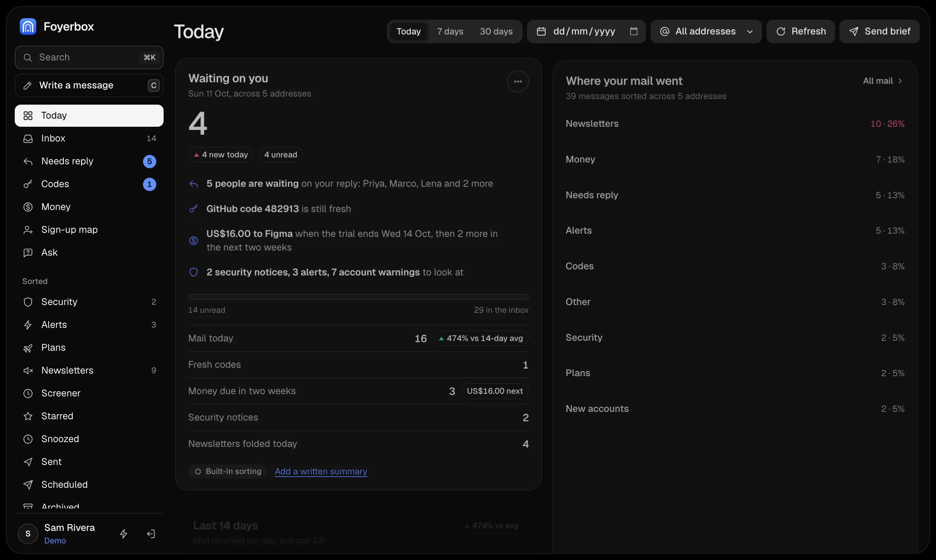936x560 pixels.
Task: Open Money in the sidebar
Action: point(89,207)
